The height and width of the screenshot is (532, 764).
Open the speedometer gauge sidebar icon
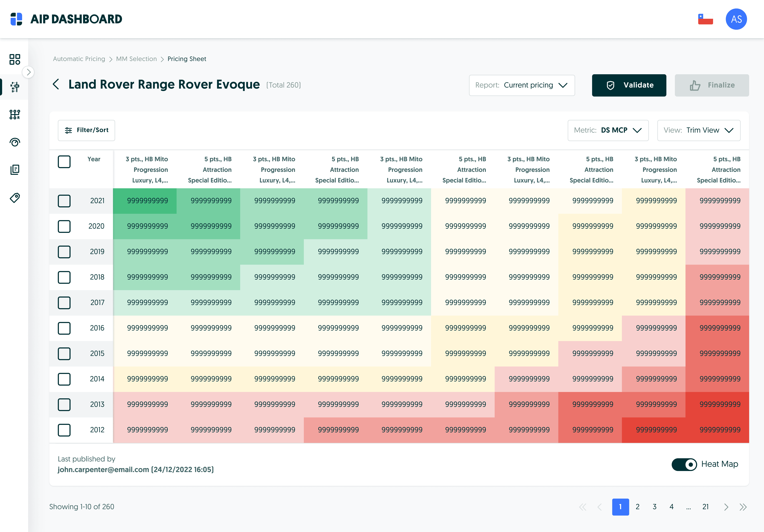(15, 142)
